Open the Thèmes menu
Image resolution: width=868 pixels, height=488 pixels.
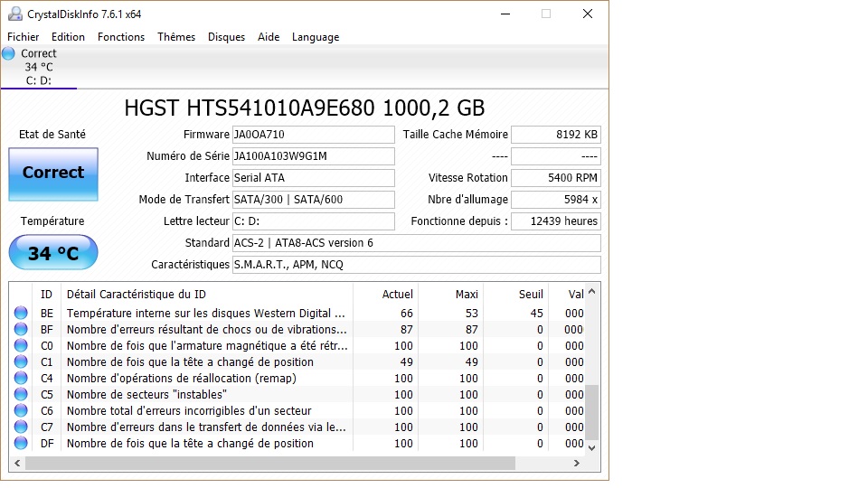tap(176, 37)
